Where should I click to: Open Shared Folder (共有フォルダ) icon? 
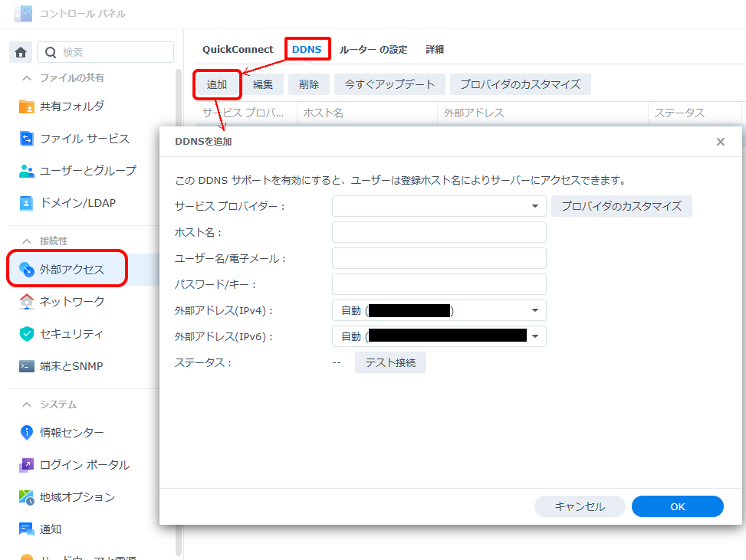pos(27,106)
